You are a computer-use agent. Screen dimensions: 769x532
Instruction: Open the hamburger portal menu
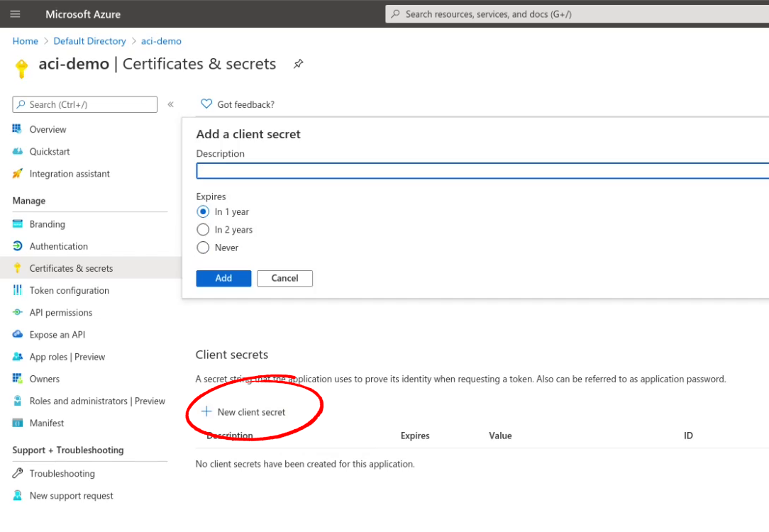pyautogui.click(x=15, y=13)
